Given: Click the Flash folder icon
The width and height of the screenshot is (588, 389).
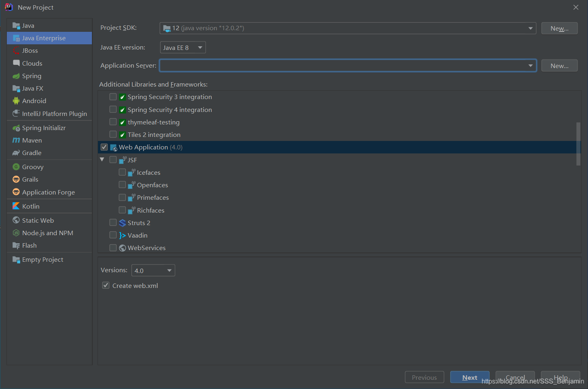Looking at the screenshot, I should 16,246.
